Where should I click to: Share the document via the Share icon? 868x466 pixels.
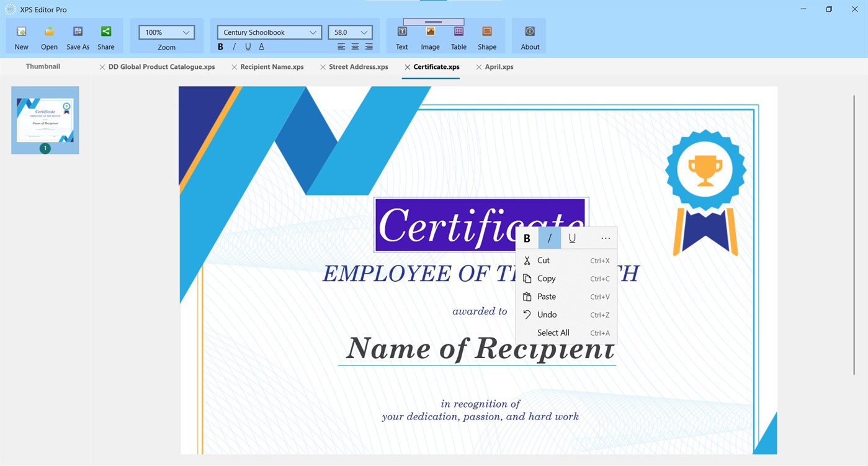point(105,36)
